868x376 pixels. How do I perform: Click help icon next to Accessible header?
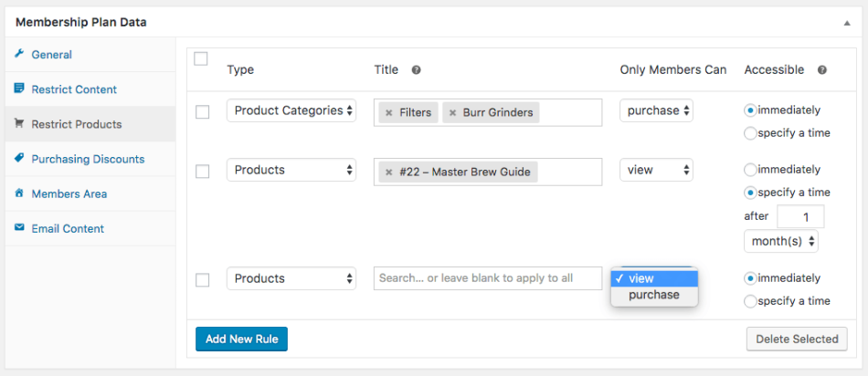point(821,70)
